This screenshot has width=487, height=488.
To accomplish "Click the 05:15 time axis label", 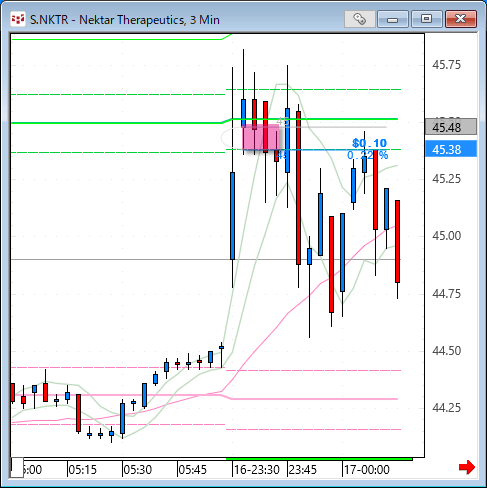I will [82, 470].
